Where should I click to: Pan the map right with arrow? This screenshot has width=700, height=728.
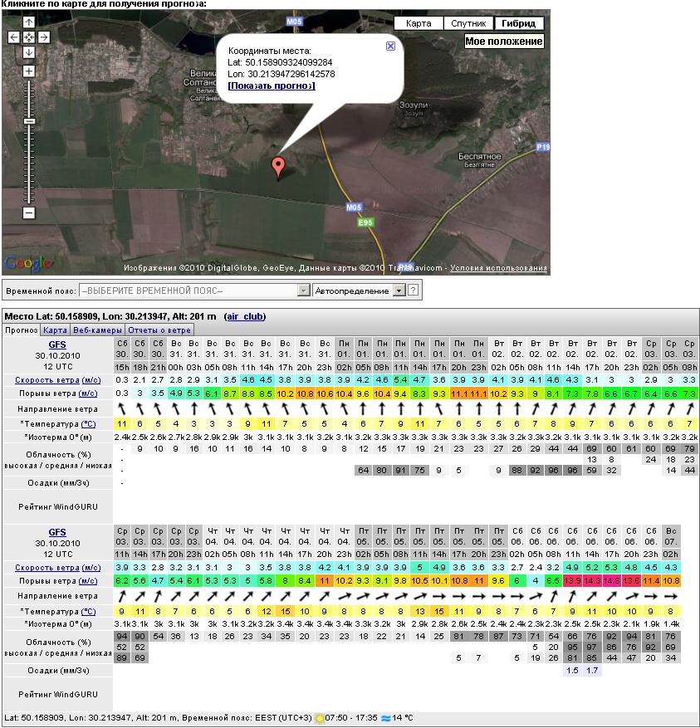point(43,37)
